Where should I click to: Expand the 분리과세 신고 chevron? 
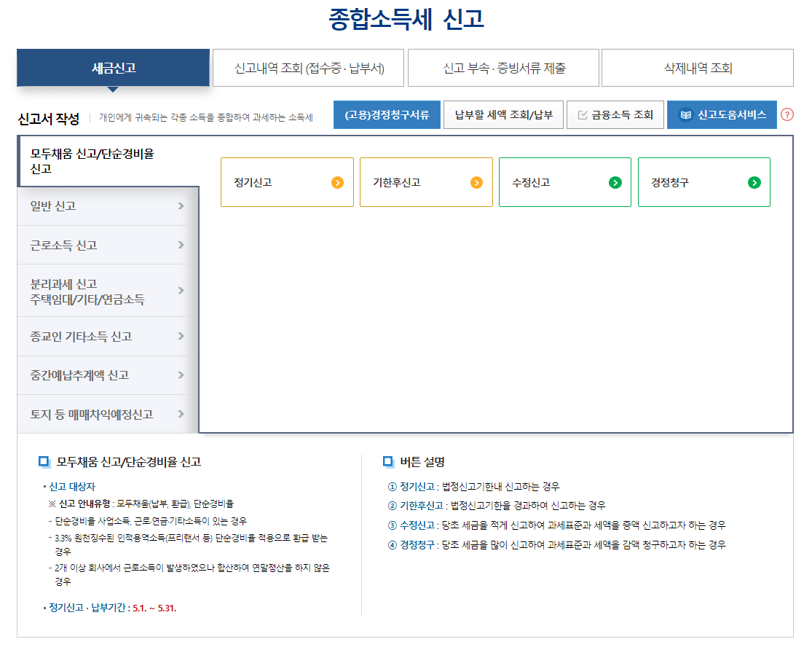pos(181,290)
